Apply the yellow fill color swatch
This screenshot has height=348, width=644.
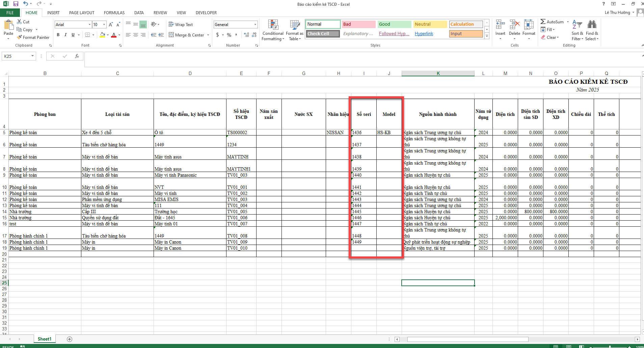[x=102, y=35]
